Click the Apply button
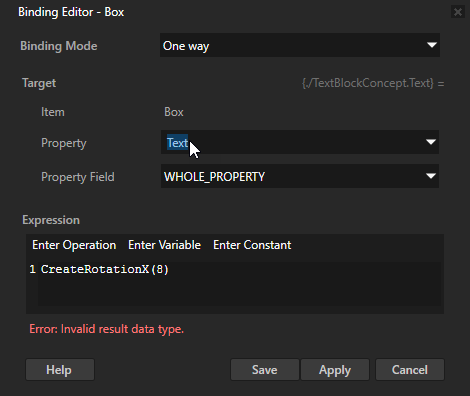 pyautogui.click(x=335, y=370)
